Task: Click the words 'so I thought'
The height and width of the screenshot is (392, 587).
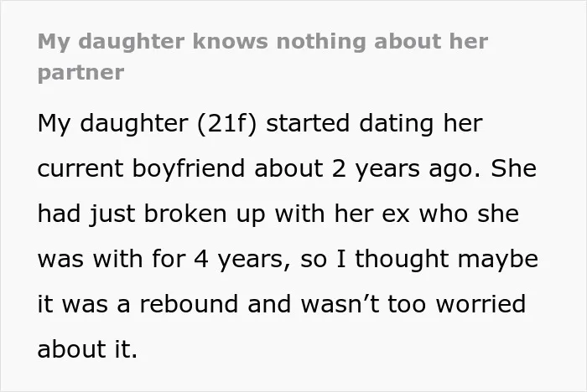Action: tap(374, 259)
